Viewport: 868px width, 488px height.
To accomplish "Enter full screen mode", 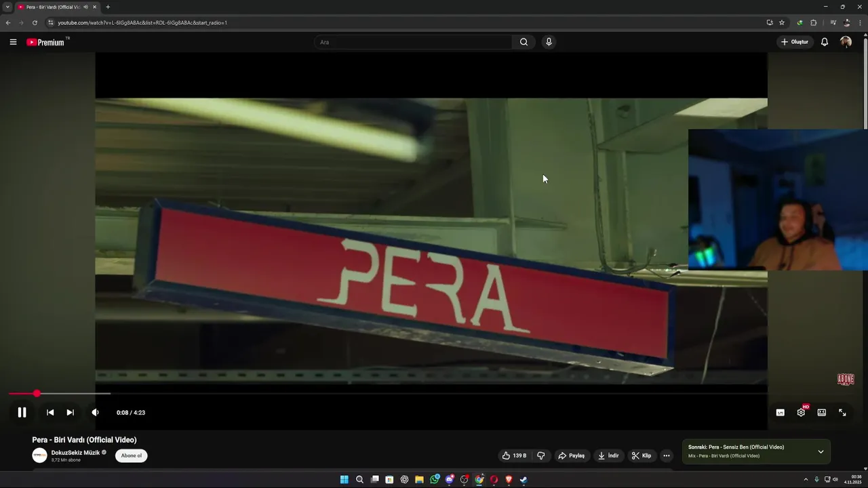I will 842,412.
